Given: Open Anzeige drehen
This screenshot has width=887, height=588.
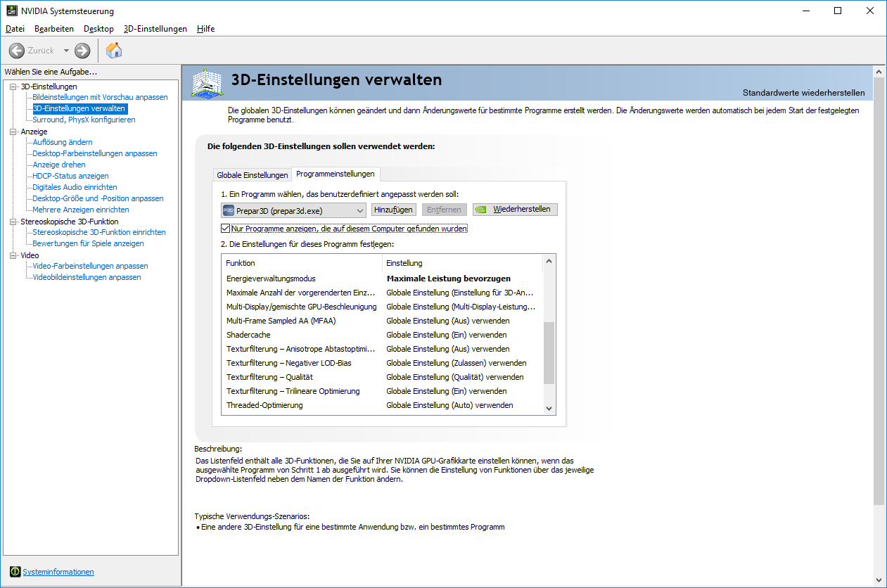Looking at the screenshot, I should pyautogui.click(x=59, y=165).
